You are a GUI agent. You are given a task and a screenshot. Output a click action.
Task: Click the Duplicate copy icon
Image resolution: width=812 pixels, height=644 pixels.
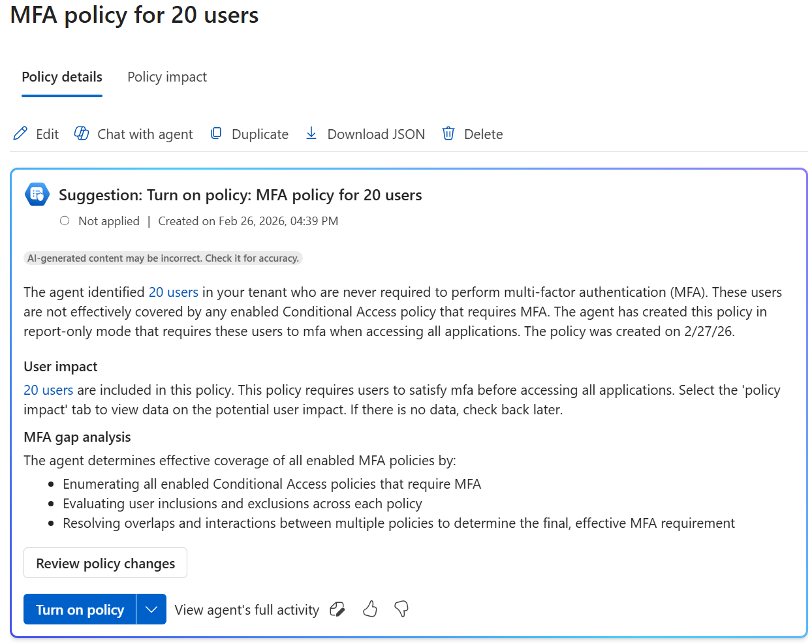[216, 134]
